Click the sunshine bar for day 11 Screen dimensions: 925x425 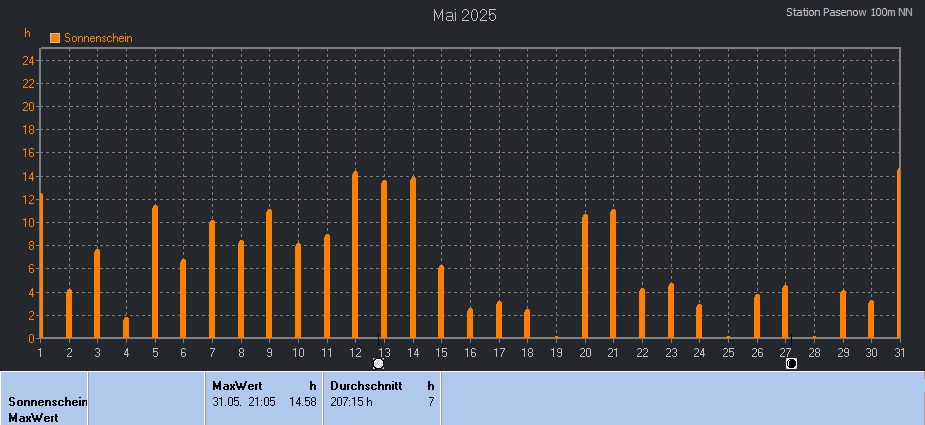click(x=327, y=286)
